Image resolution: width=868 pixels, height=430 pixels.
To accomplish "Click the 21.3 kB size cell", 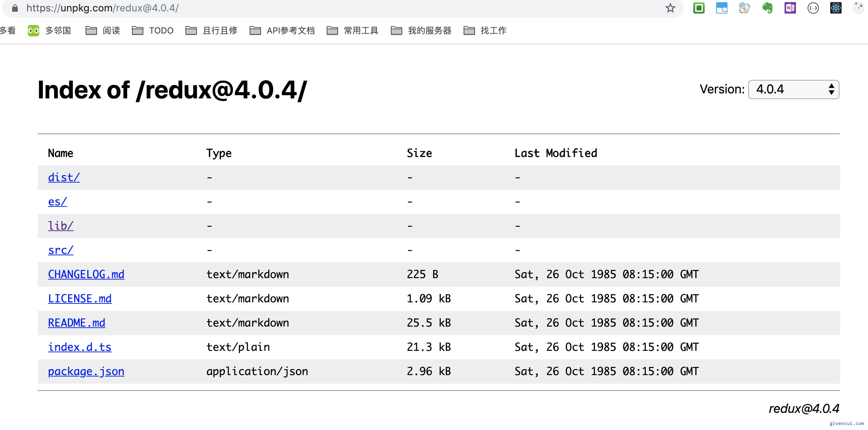I will [429, 347].
